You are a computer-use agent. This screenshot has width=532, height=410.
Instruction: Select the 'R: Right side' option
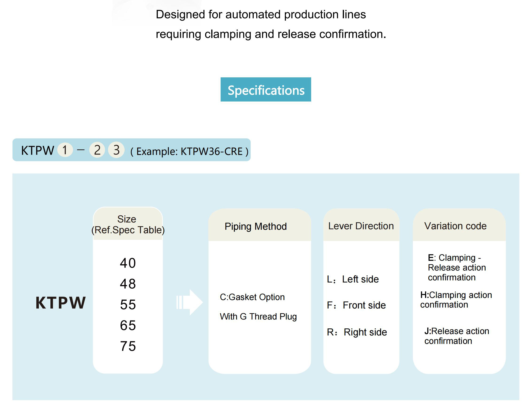click(357, 332)
